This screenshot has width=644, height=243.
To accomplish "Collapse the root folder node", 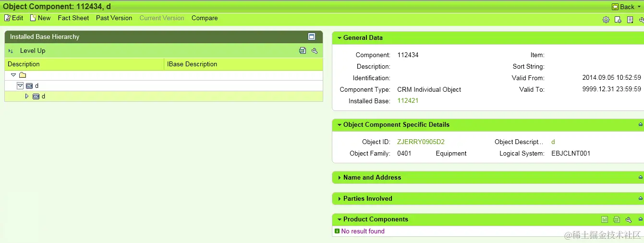I will [x=13, y=75].
